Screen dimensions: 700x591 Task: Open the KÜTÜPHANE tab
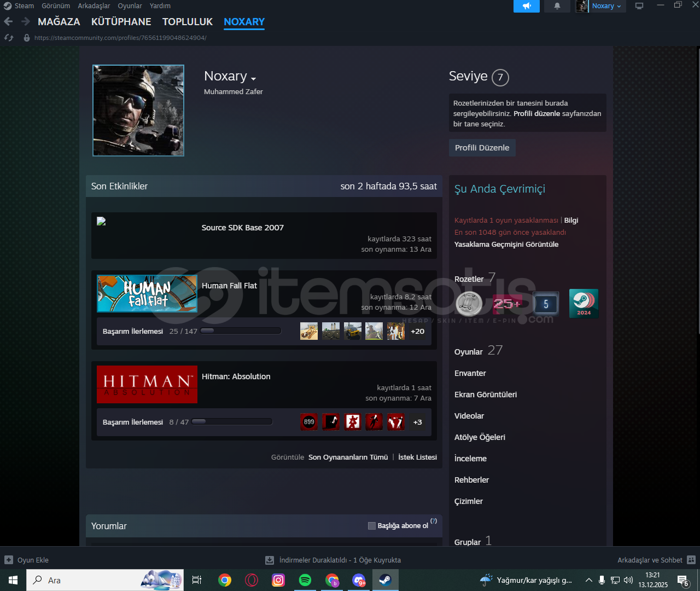pos(121,22)
